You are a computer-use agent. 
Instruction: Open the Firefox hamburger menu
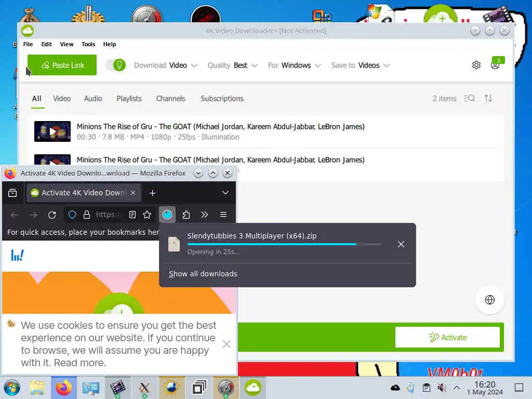(223, 215)
